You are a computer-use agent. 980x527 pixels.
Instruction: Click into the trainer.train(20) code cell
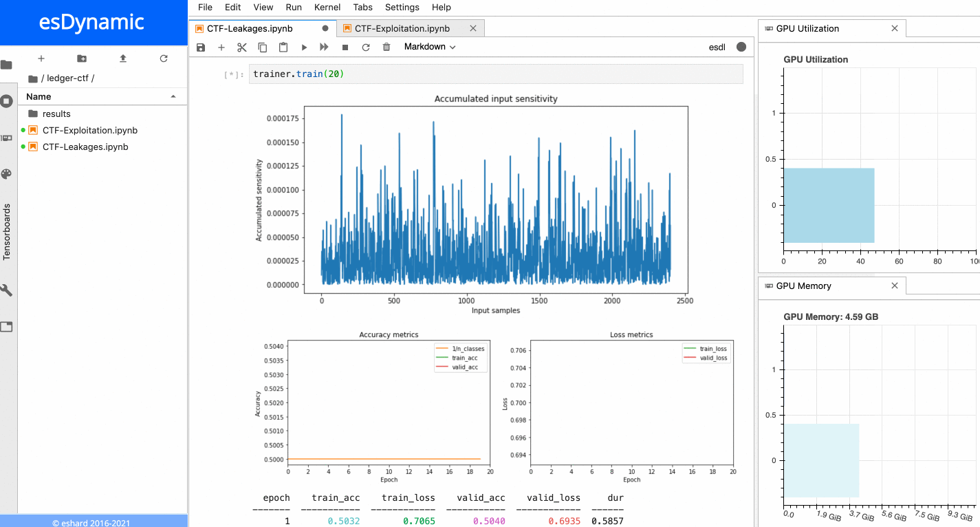[495, 74]
